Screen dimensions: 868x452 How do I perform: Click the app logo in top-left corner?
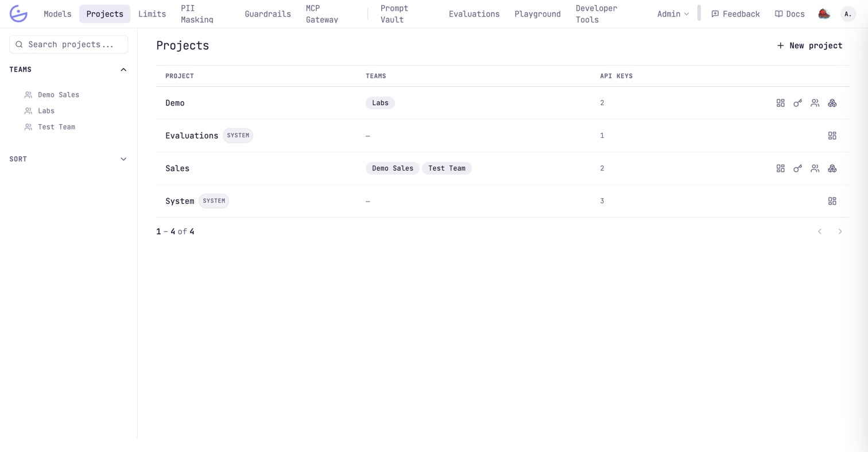pyautogui.click(x=18, y=14)
